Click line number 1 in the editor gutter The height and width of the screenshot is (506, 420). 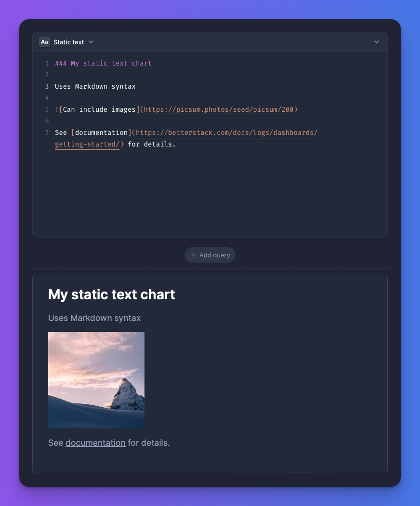(x=47, y=63)
